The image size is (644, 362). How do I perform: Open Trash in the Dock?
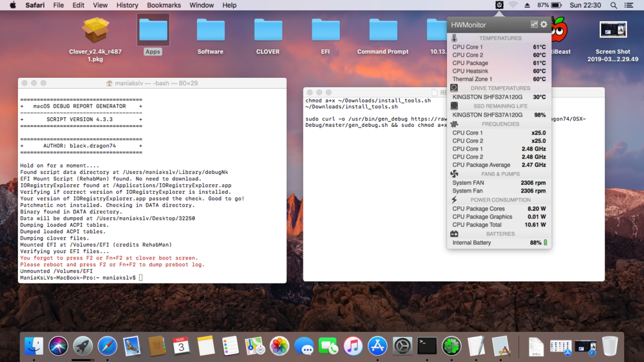pyautogui.click(x=610, y=346)
